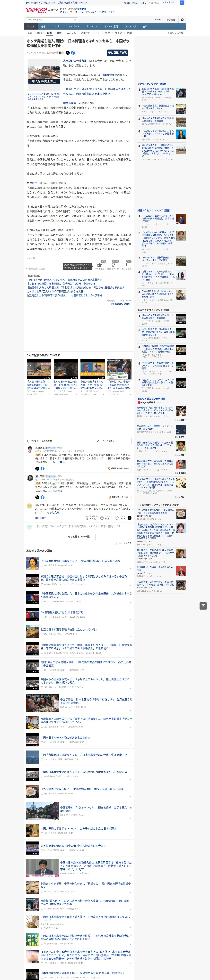Open ranking item 1 日本への渡航自粛 thumbnail
210x980 pixels.
(181, 319)
